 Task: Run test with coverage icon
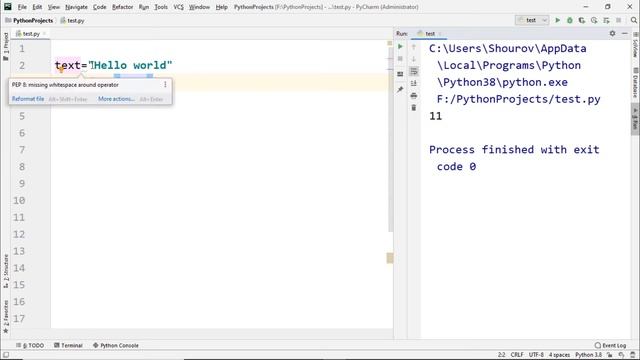[x=582, y=20]
